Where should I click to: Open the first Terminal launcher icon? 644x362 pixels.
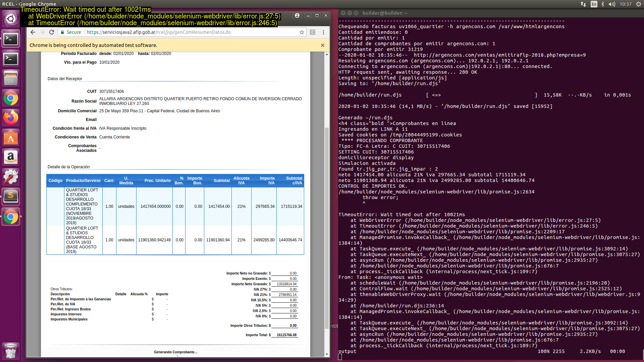click(11, 39)
